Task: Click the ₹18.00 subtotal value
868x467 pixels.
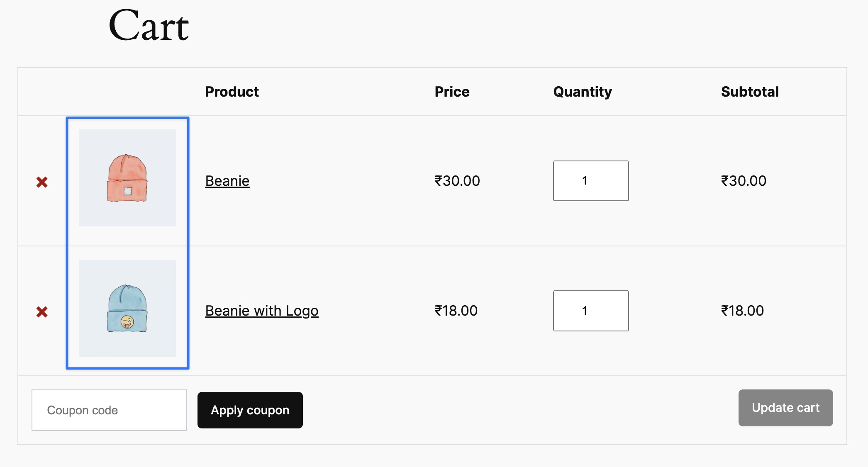Action: coord(742,311)
